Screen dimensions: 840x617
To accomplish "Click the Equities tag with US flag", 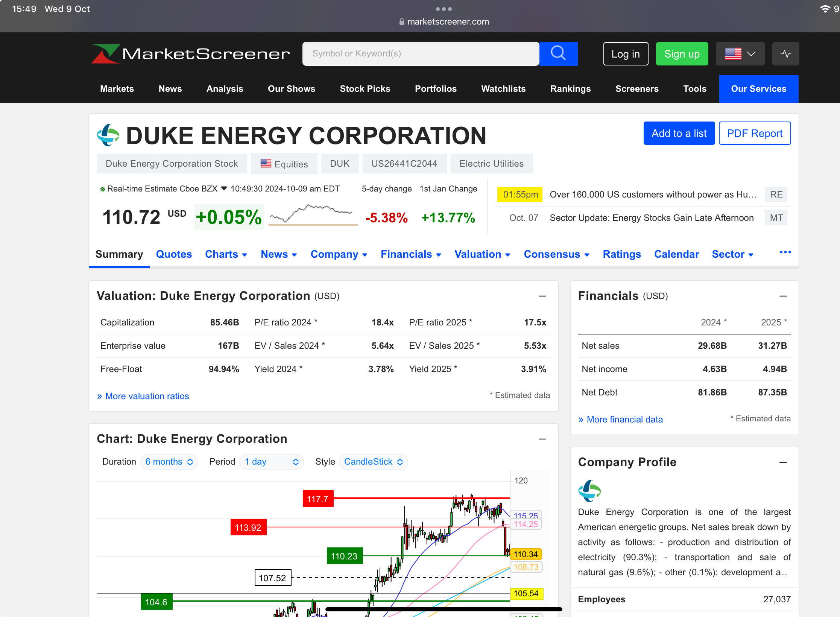I will pos(284,164).
